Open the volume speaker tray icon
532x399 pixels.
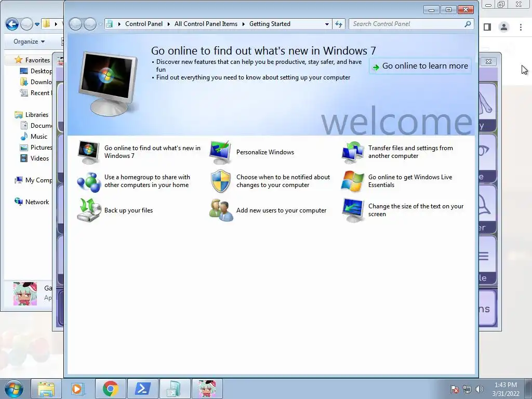480,389
